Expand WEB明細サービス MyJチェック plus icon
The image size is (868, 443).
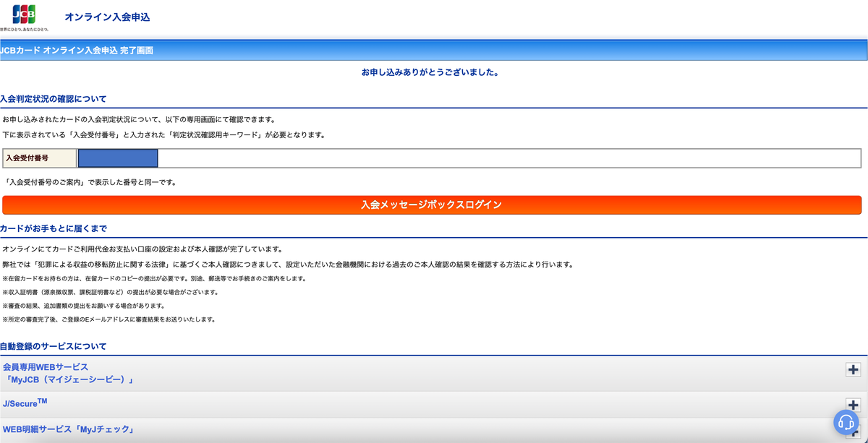(x=853, y=431)
